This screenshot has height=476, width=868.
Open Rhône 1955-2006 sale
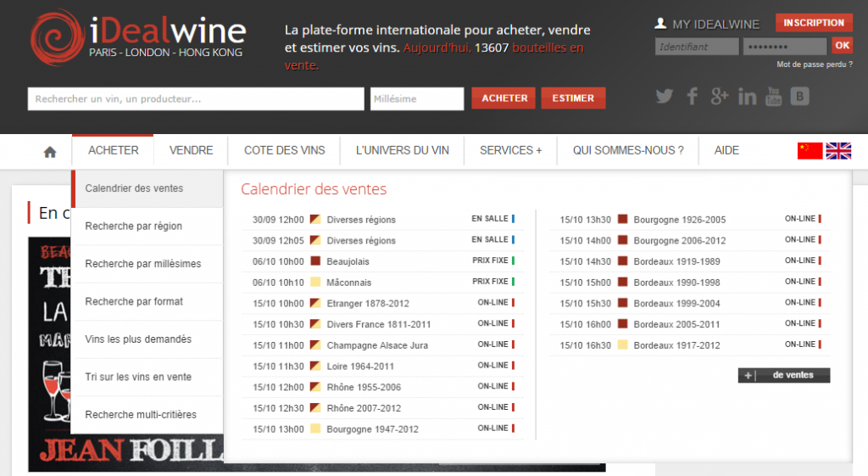pyautogui.click(x=383, y=387)
